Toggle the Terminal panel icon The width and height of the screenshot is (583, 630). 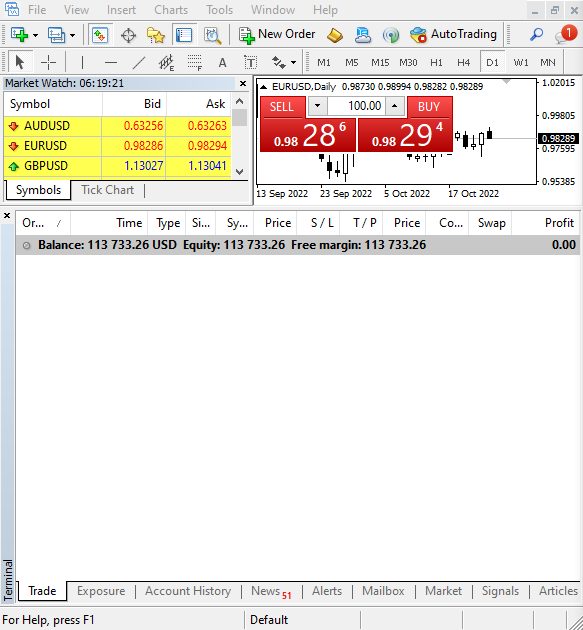click(x=184, y=35)
